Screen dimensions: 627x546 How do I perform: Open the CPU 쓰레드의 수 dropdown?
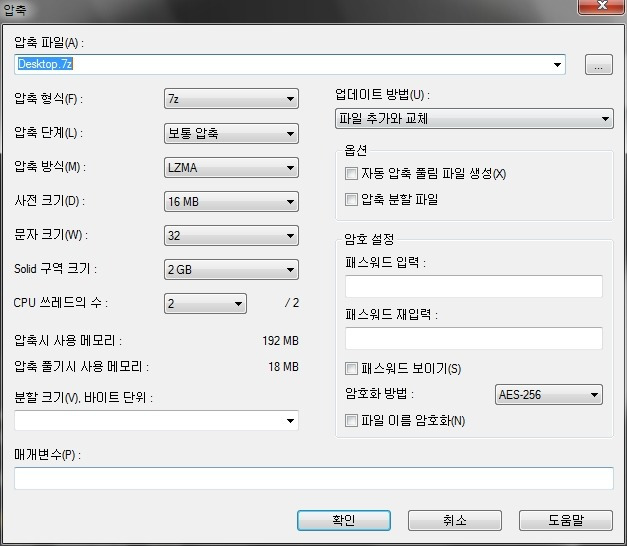[x=205, y=304]
